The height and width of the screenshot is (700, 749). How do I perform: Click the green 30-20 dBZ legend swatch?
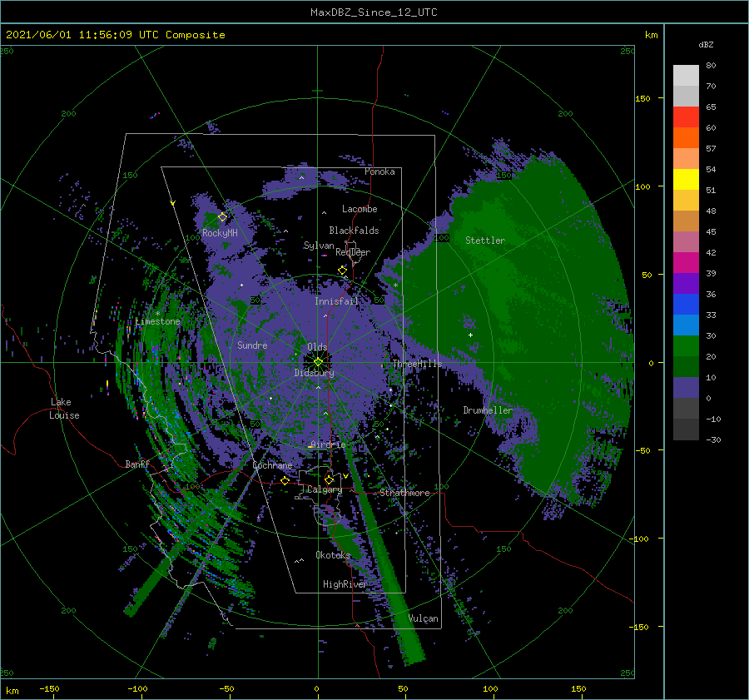(x=686, y=346)
